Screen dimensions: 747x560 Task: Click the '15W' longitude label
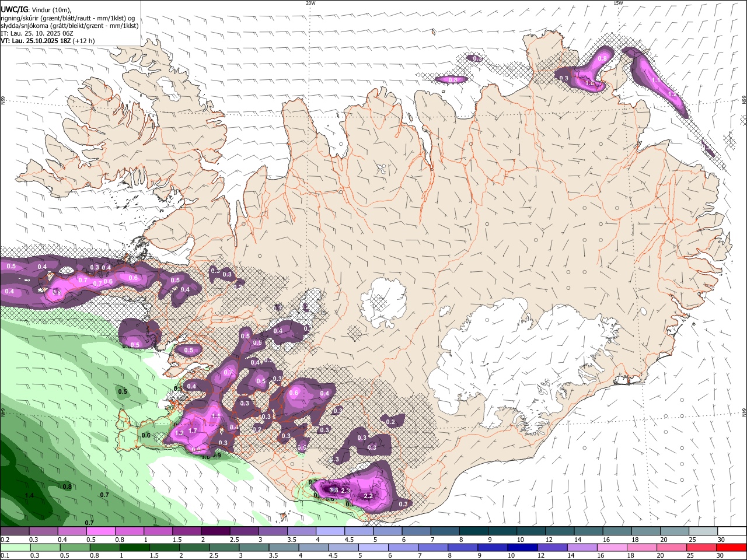point(617,3)
